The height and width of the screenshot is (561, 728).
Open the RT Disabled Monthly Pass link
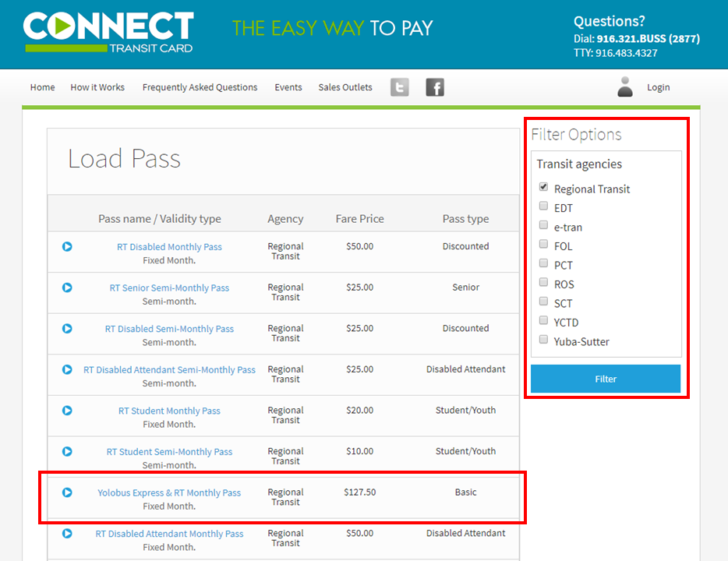pos(169,247)
